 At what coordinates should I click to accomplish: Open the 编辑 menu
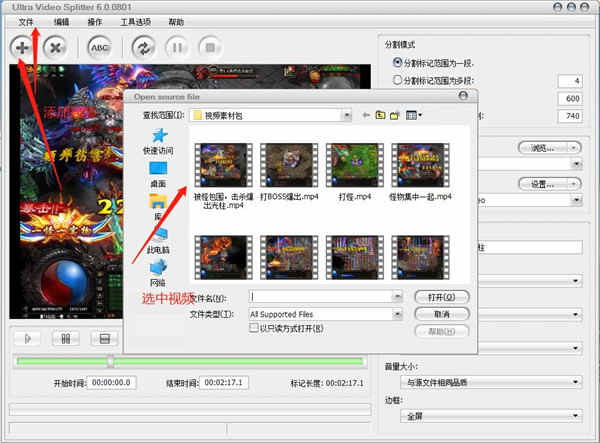61,22
